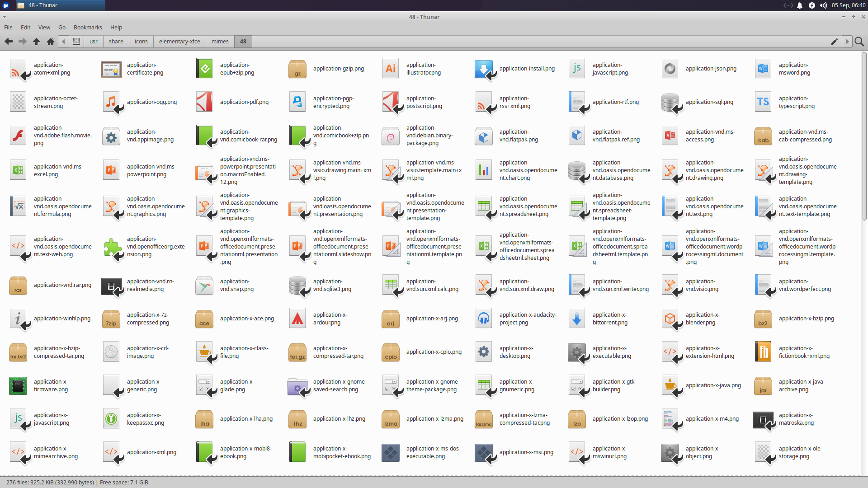The width and height of the screenshot is (868, 488).
Task: Select the application-typescript.png icon
Action: tap(763, 102)
